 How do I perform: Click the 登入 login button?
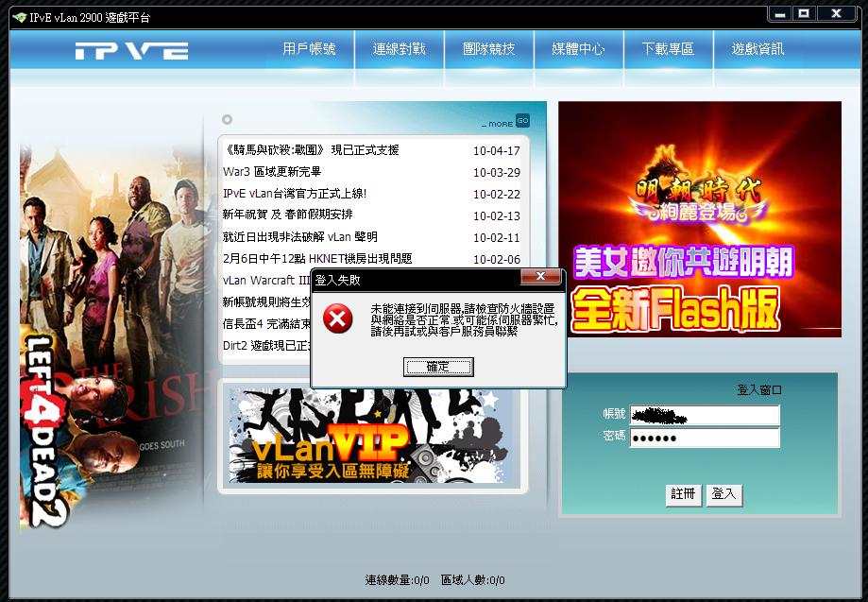click(723, 493)
